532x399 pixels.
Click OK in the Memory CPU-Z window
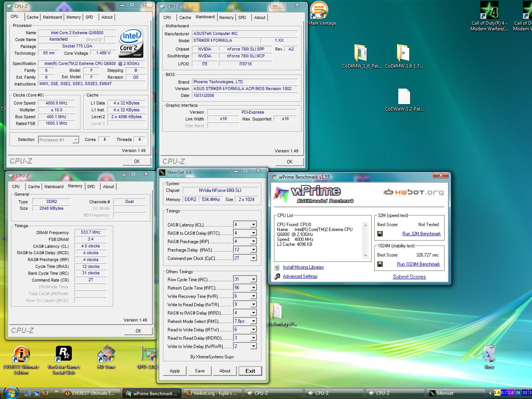point(138,331)
